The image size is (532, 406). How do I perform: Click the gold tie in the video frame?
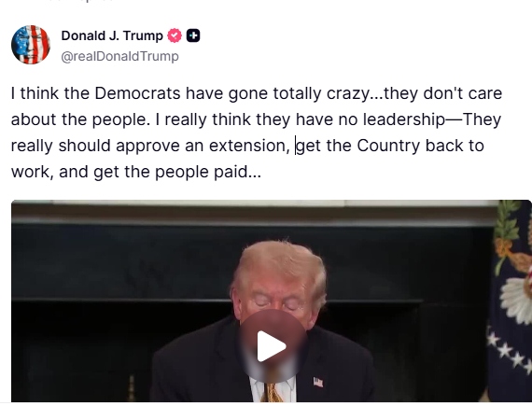click(x=272, y=392)
